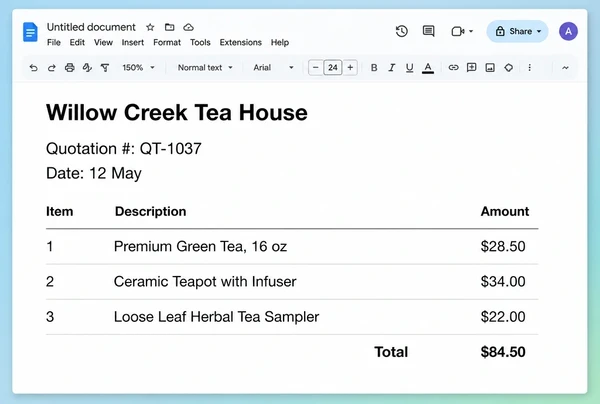Screen dimensions: 600x404
Task: Insert a link
Action: tap(453, 68)
